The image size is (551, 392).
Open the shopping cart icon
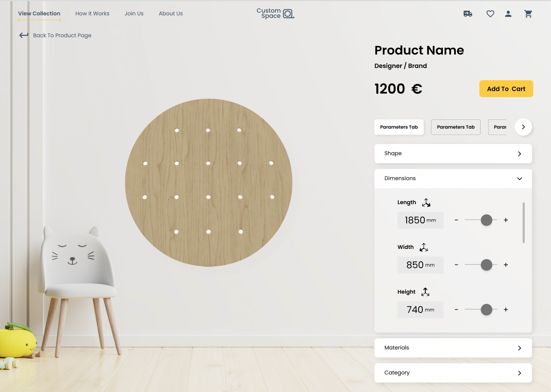[528, 14]
